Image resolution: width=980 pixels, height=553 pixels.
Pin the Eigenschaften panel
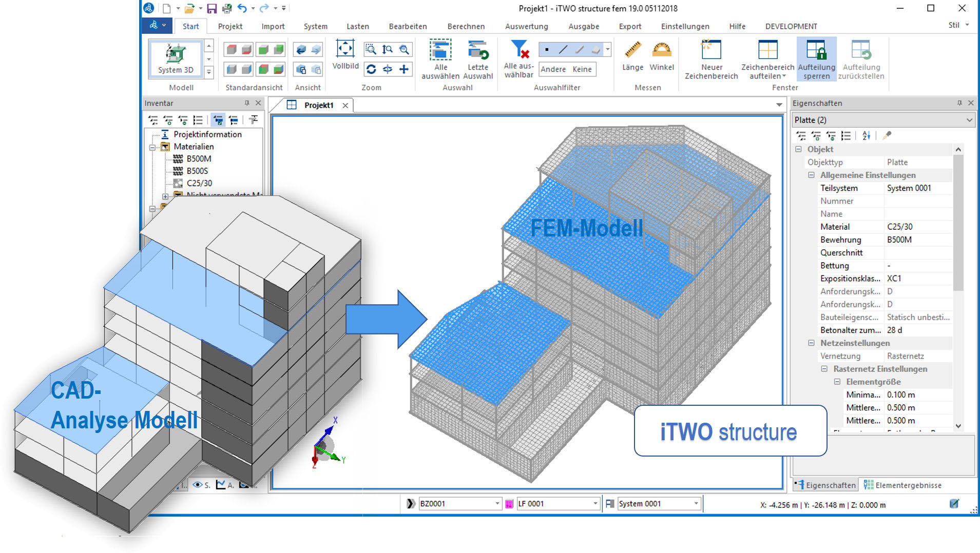pos(959,103)
